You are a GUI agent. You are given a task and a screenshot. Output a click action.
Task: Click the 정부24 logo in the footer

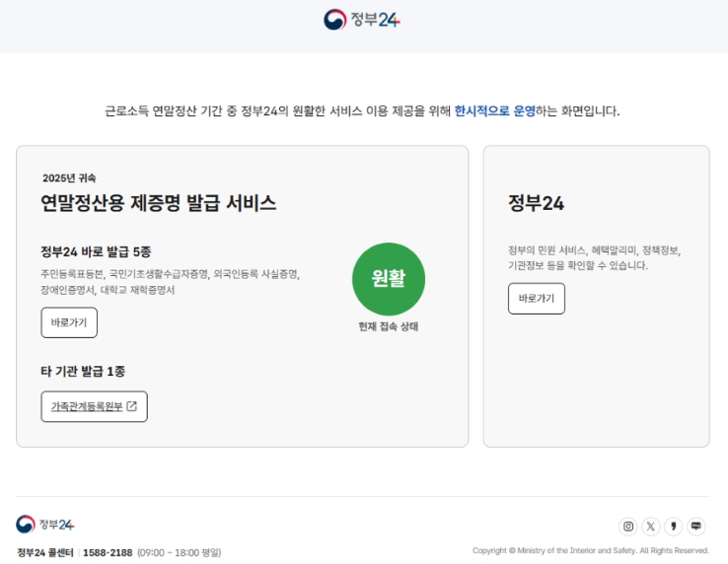tap(45, 525)
